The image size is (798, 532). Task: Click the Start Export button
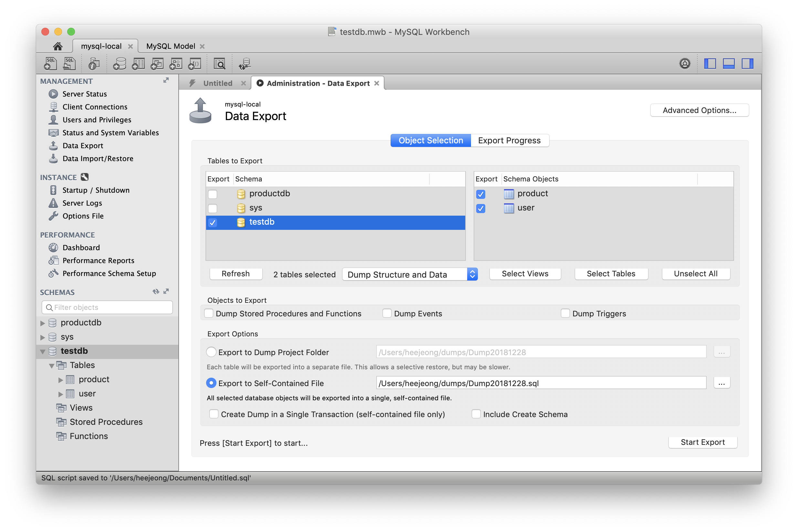click(x=703, y=442)
